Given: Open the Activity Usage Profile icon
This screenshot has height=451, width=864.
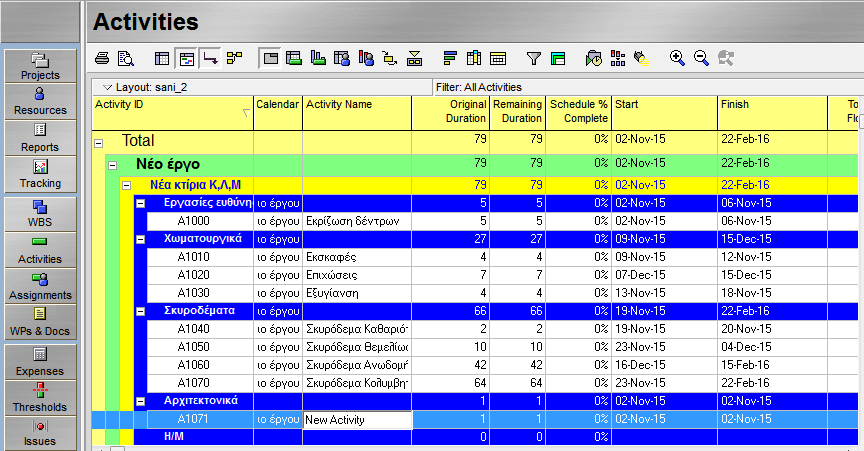Looking at the screenshot, I should click(318, 58).
